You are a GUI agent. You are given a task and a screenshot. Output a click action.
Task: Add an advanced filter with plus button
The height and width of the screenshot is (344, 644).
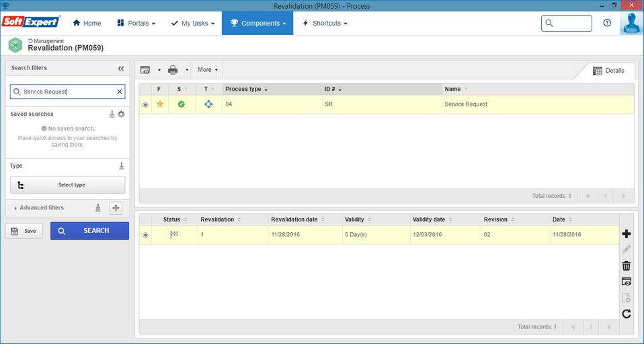(116, 208)
